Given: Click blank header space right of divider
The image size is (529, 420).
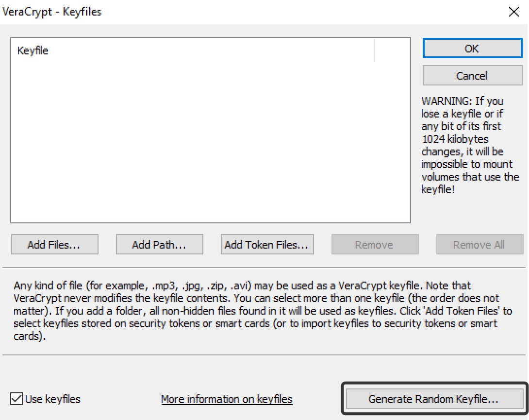Looking at the screenshot, I should click(x=392, y=50).
